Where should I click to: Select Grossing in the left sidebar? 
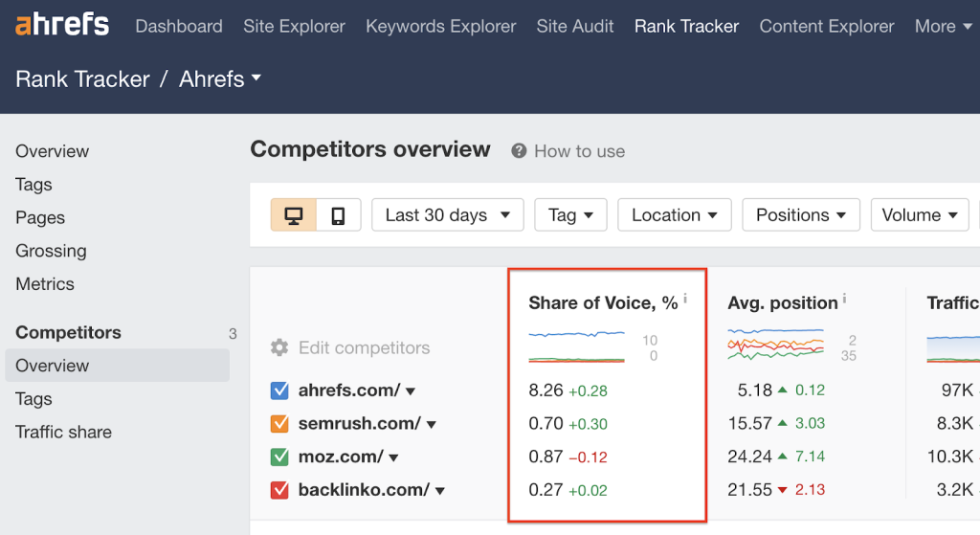(x=51, y=251)
